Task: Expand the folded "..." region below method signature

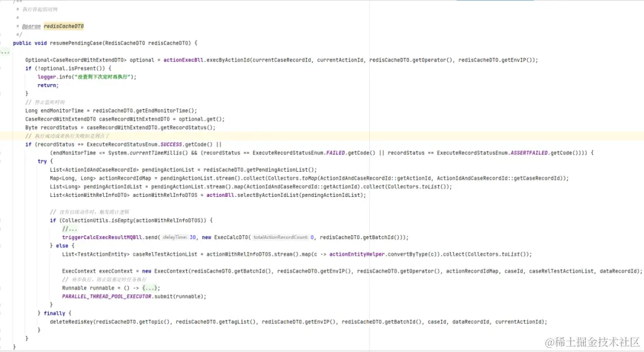Action: tap(5, 52)
